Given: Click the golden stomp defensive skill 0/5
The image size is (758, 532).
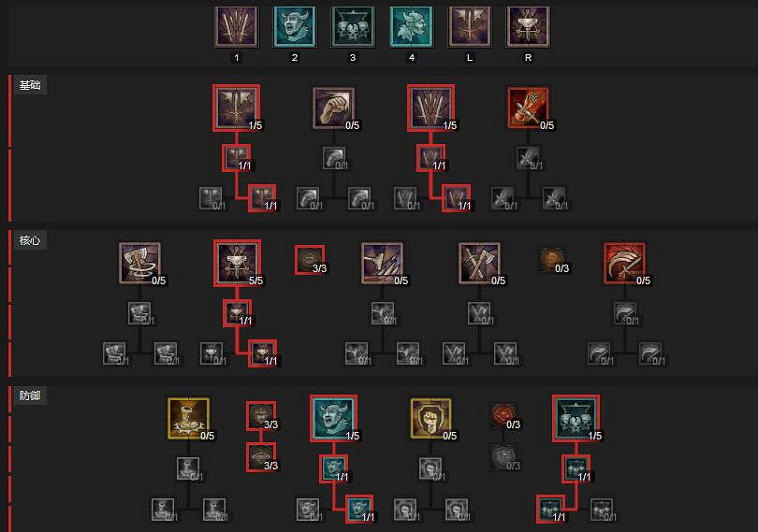Looking at the screenshot, I should pos(188,419).
